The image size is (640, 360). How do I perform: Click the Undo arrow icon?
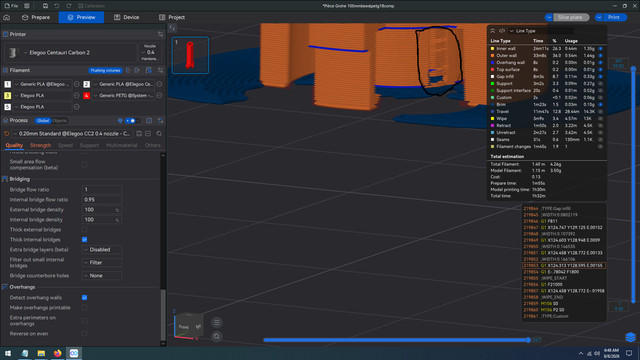(x=57, y=6)
